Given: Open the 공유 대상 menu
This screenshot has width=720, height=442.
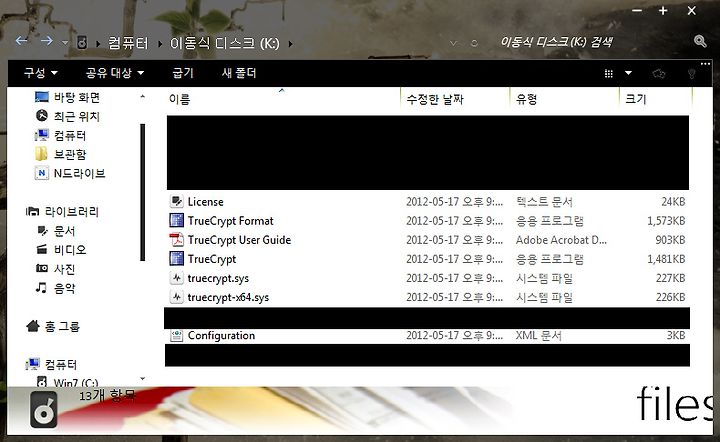Looking at the screenshot, I should (x=115, y=73).
